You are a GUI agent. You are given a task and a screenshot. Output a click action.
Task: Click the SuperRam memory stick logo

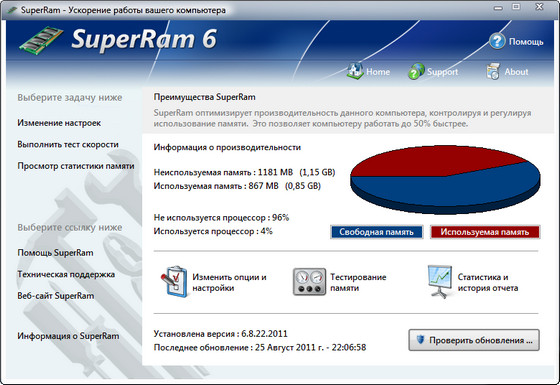tap(41, 40)
